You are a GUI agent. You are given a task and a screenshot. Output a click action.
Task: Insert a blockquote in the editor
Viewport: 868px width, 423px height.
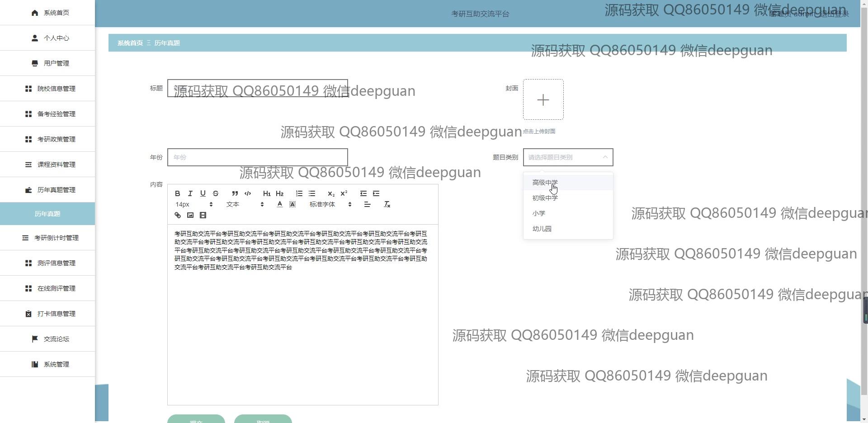pyautogui.click(x=235, y=193)
